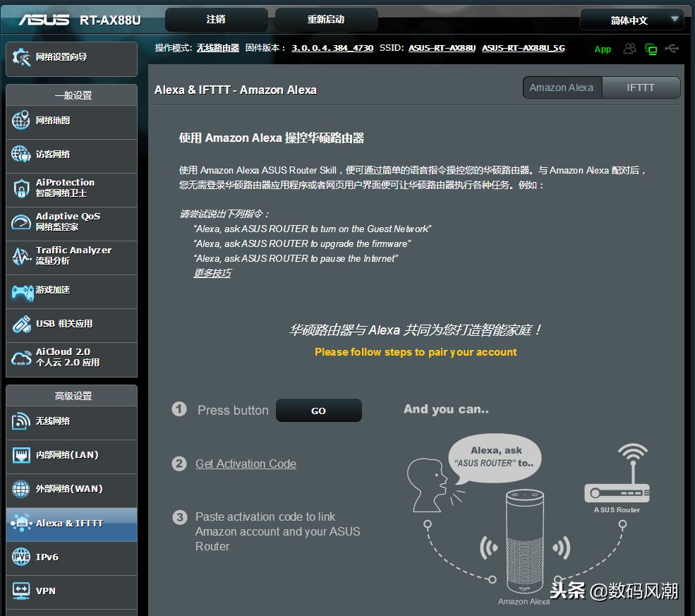Select the Wireless settings icon
The image size is (695, 616).
click(21, 421)
